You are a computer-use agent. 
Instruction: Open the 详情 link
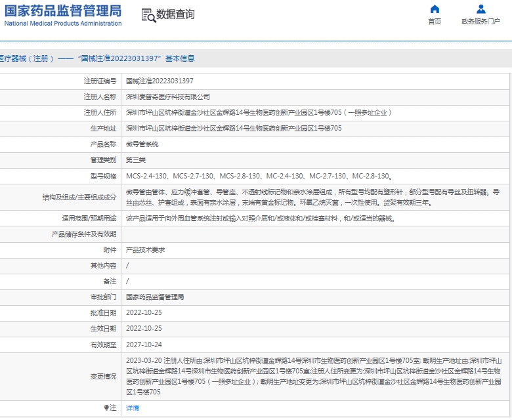point(133,408)
